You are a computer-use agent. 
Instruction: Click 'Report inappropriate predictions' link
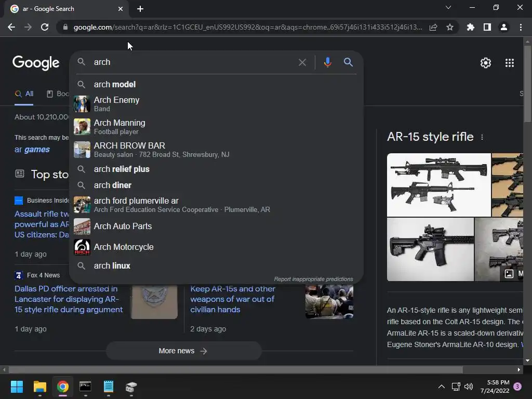coord(313,279)
